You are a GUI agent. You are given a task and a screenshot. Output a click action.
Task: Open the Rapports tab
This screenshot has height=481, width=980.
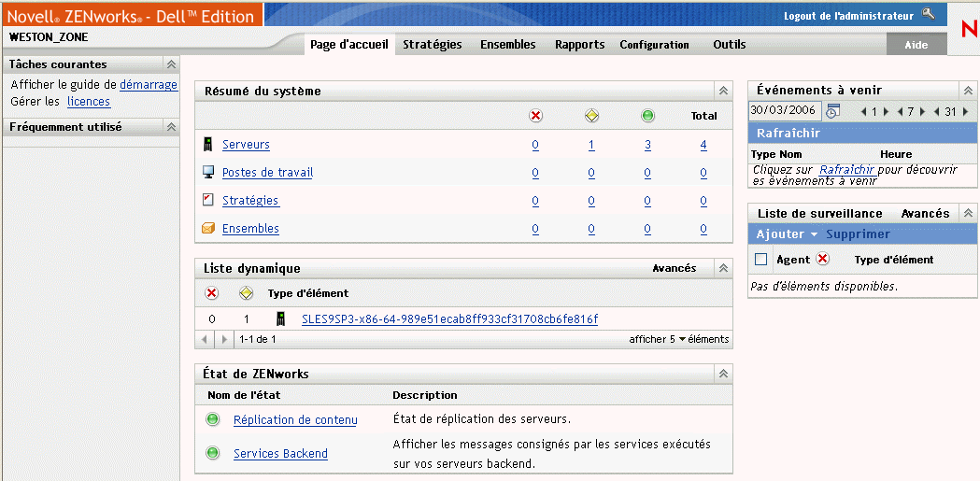pyautogui.click(x=580, y=44)
